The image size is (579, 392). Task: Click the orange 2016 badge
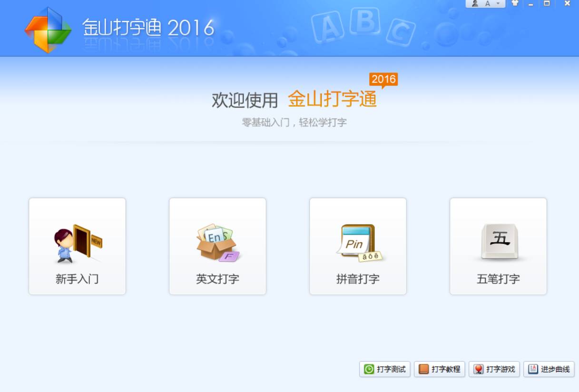click(x=383, y=79)
